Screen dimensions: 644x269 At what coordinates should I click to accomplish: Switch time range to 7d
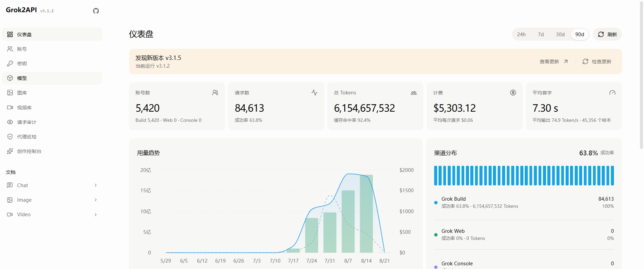541,35
